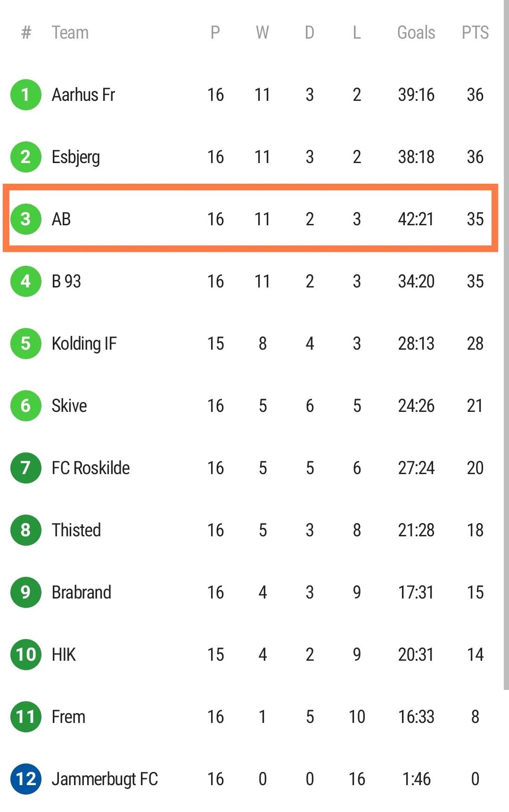509x812 pixels.
Task: Select the B 93 team name
Action: [66, 281]
